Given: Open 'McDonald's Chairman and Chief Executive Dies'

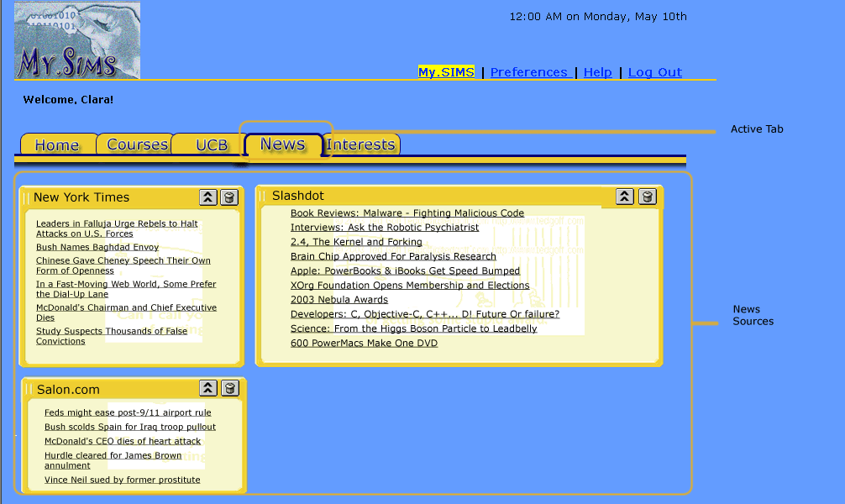Looking at the screenshot, I should click(x=126, y=312).
